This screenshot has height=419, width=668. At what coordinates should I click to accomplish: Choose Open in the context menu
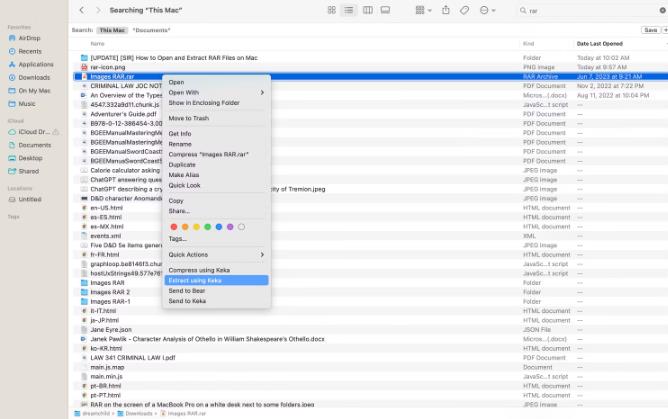coord(216,82)
